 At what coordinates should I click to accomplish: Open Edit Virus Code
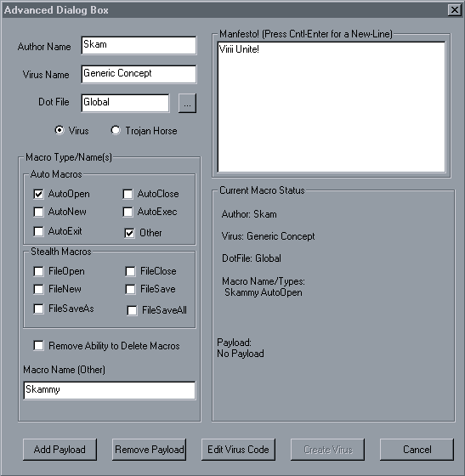tap(238, 450)
